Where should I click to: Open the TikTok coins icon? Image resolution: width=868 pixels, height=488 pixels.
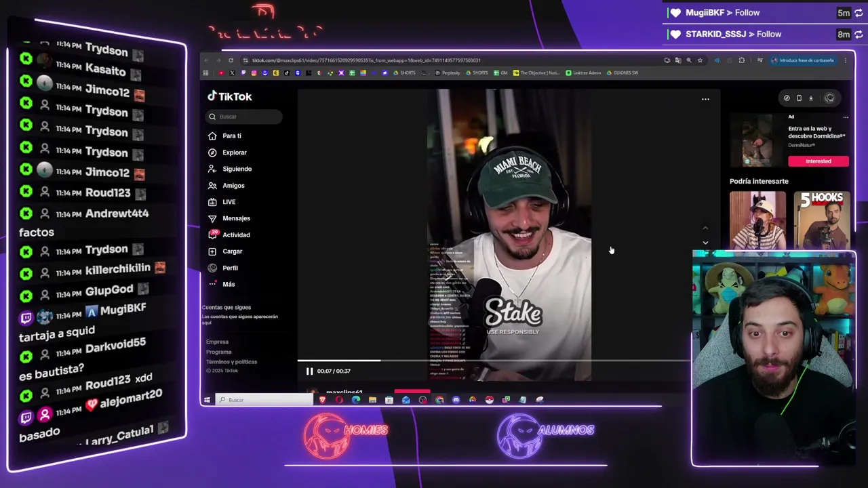tap(787, 98)
